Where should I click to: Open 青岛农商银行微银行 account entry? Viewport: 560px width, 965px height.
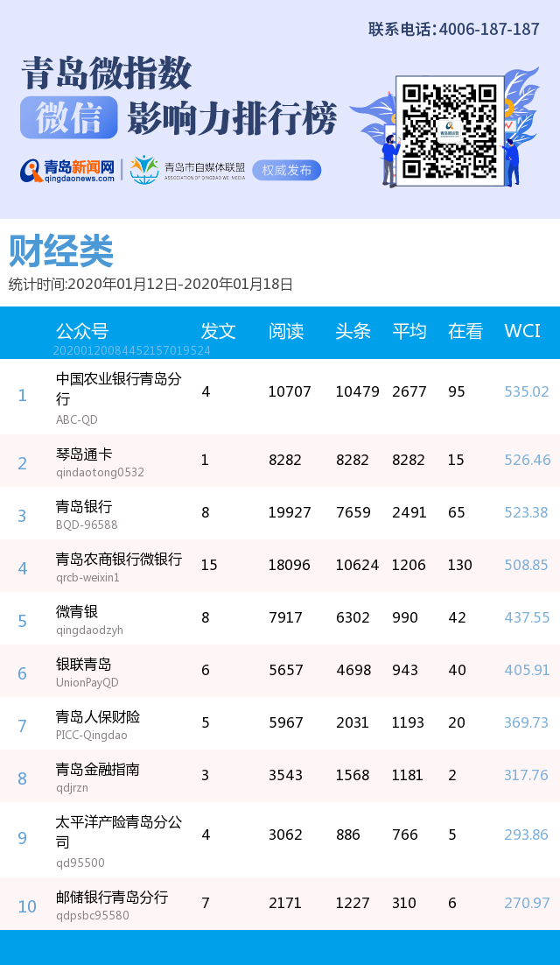point(118,559)
